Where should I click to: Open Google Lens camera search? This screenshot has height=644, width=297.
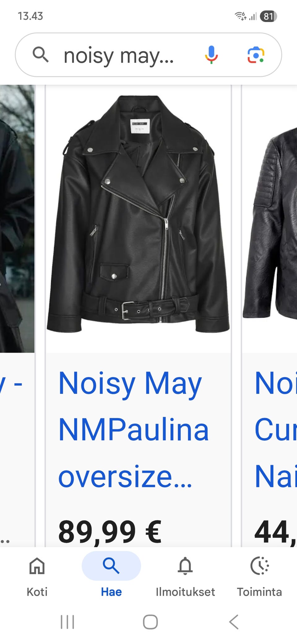tap(256, 55)
